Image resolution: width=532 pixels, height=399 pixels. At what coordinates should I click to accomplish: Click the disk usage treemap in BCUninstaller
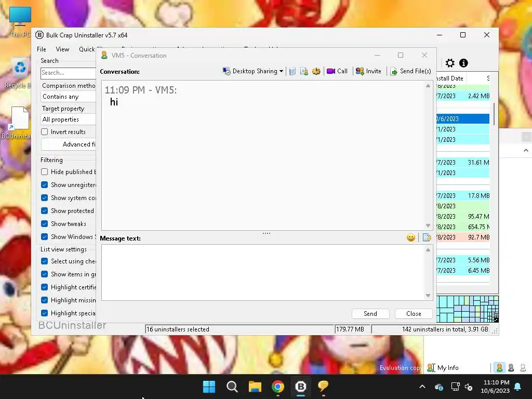[468, 309]
